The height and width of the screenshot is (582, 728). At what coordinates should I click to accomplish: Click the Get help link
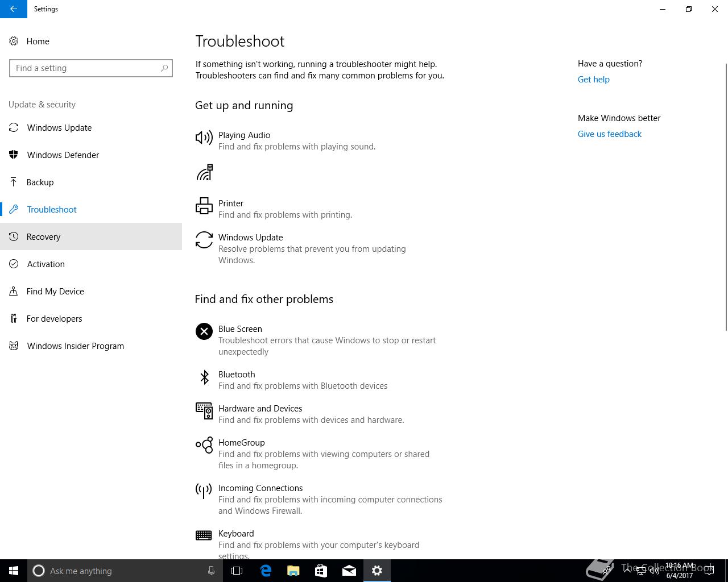pos(593,80)
